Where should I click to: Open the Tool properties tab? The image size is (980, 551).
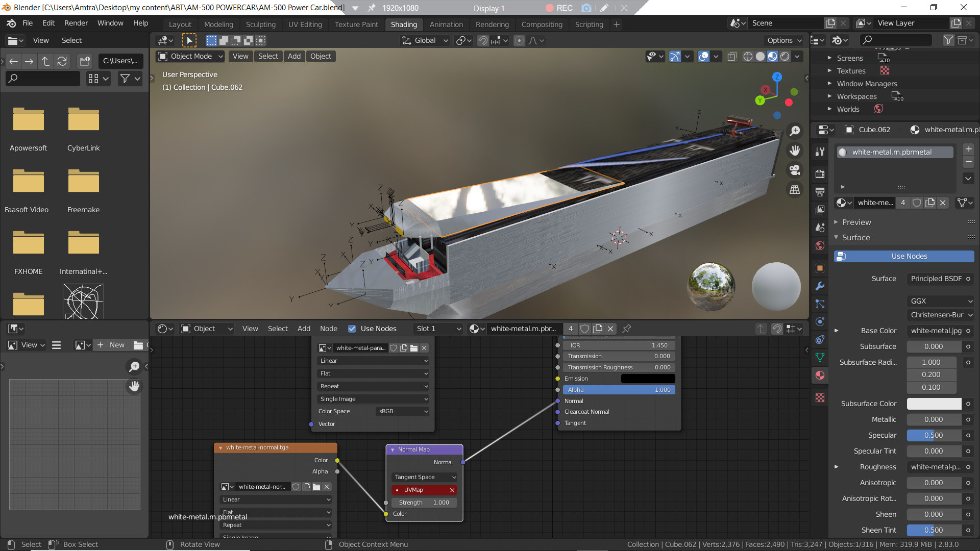coord(820,152)
